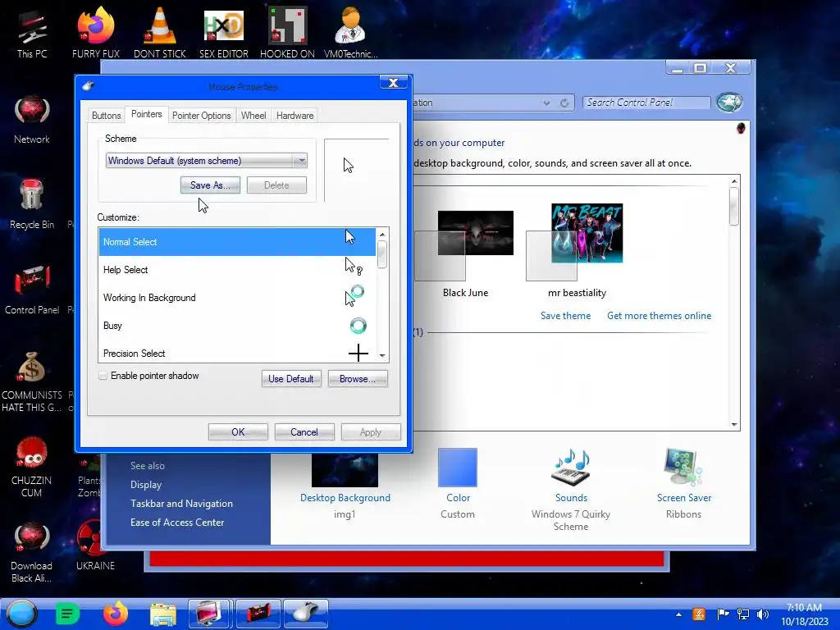Image resolution: width=840 pixels, height=630 pixels.
Task: Open the Color custom swatch
Action: (x=458, y=467)
